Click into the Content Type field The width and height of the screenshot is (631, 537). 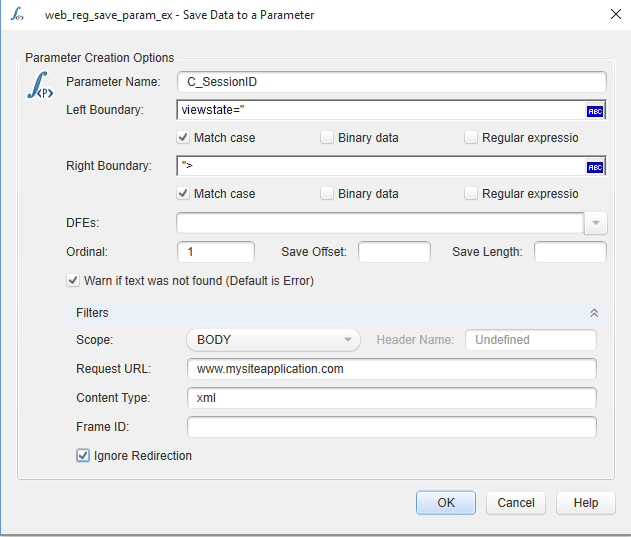(x=391, y=398)
